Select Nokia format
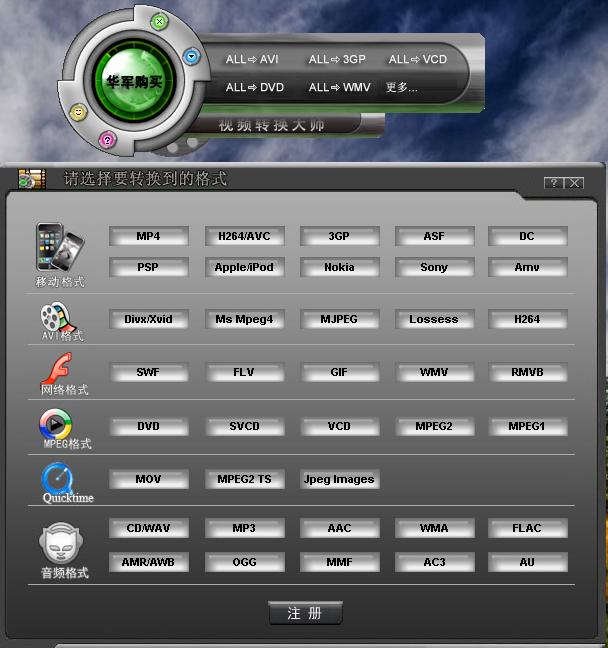 (x=339, y=267)
